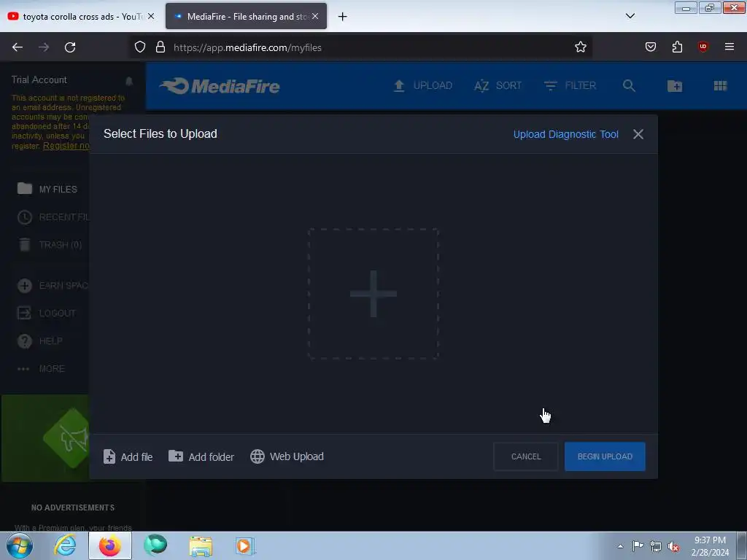Click the Add folder option
747x560 pixels.
[201, 456]
